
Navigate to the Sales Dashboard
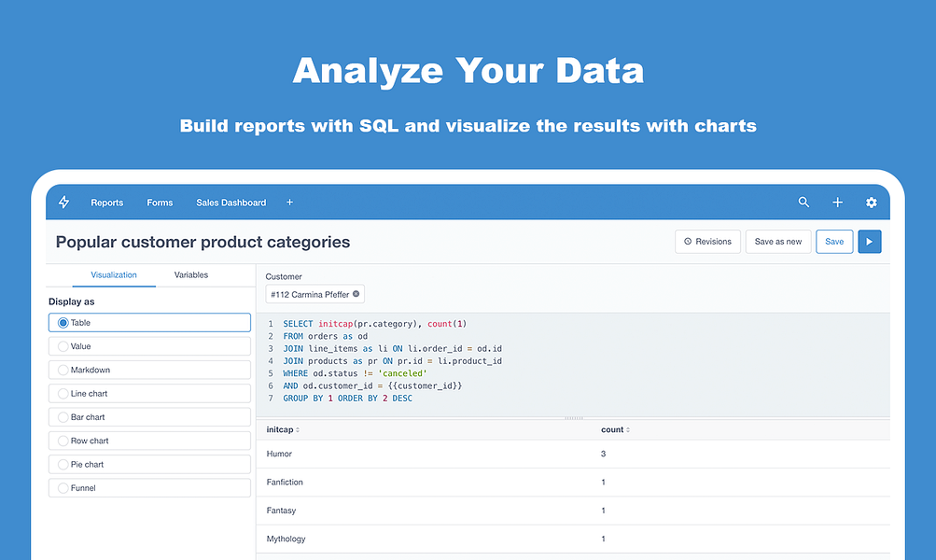[231, 202]
